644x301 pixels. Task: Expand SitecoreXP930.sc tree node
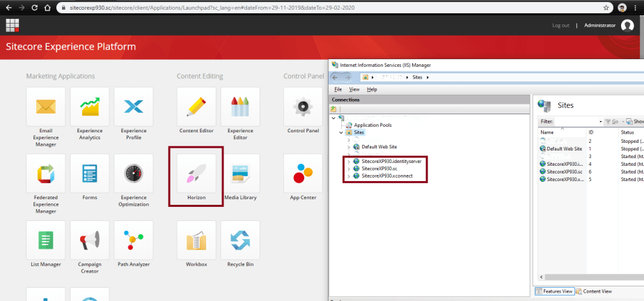349,169
